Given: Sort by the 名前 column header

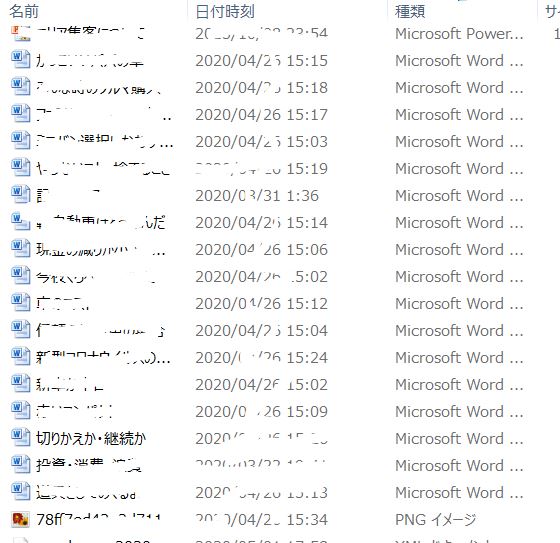Looking at the screenshot, I should (x=24, y=11).
